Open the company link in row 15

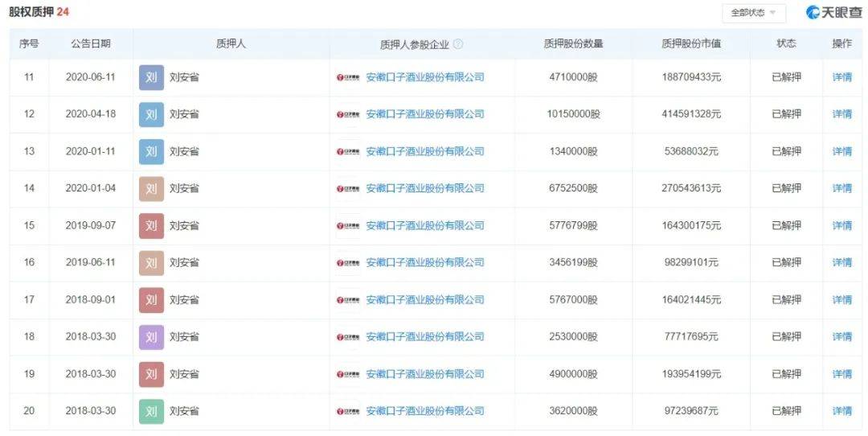[424, 225]
